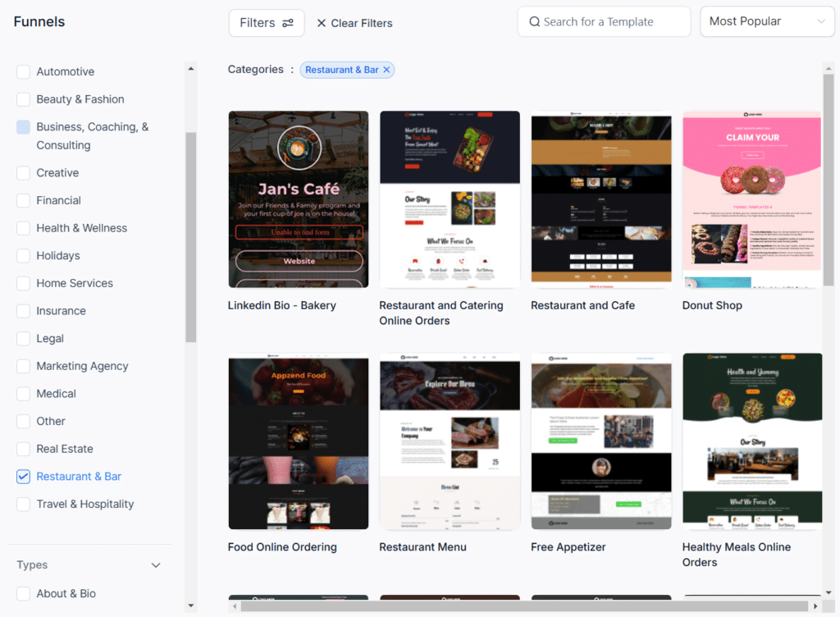Click the Search for a Template field

click(604, 22)
